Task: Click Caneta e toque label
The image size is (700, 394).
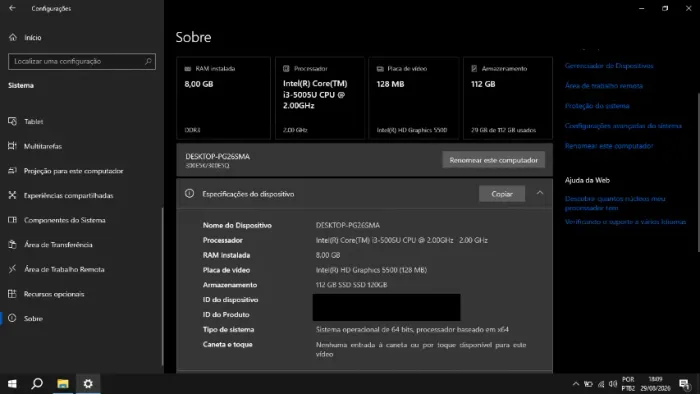Action: click(227, 344)
